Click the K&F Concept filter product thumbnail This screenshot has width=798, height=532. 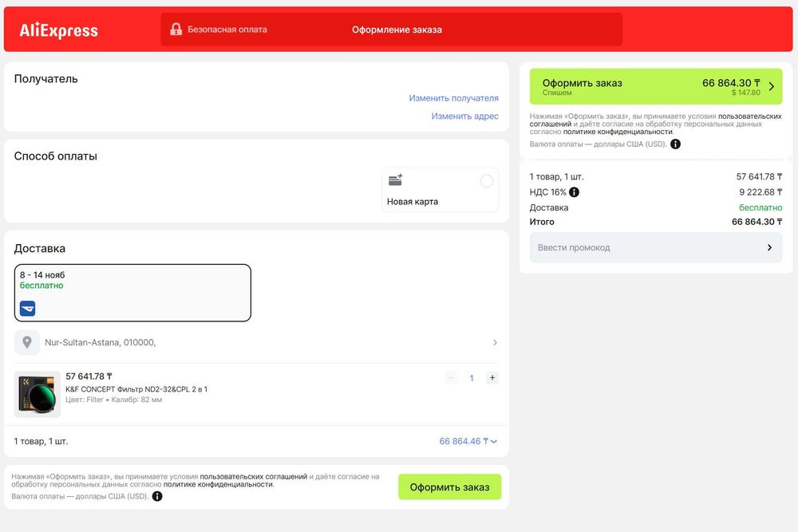pos(38,394)
